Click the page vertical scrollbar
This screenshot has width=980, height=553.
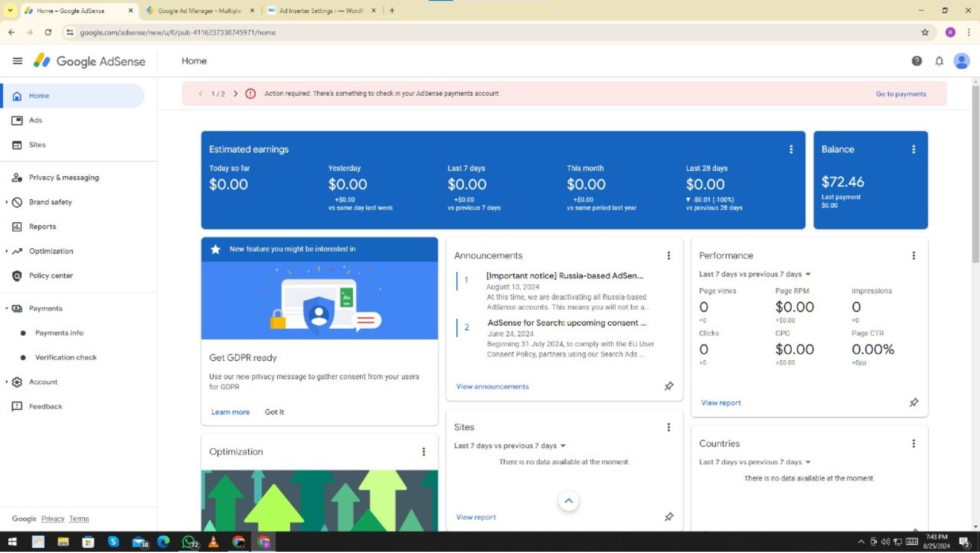tap(975, 175)
